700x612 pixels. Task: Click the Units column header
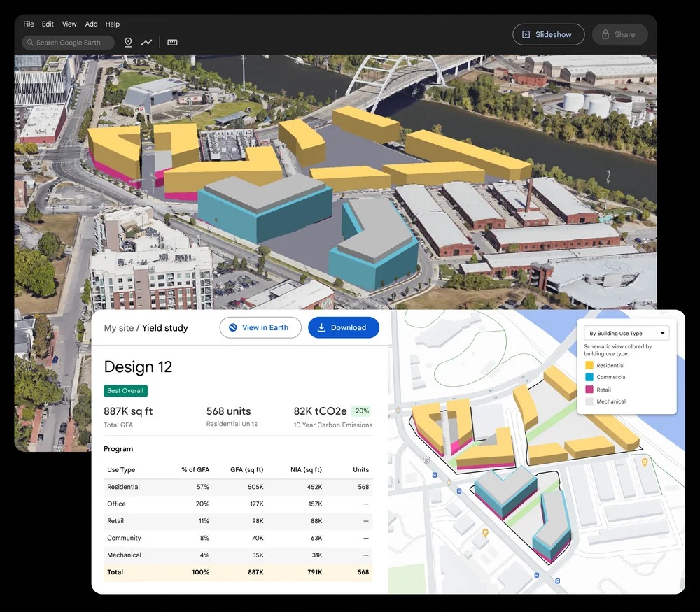pyautogui.click(x=360, y=470)
